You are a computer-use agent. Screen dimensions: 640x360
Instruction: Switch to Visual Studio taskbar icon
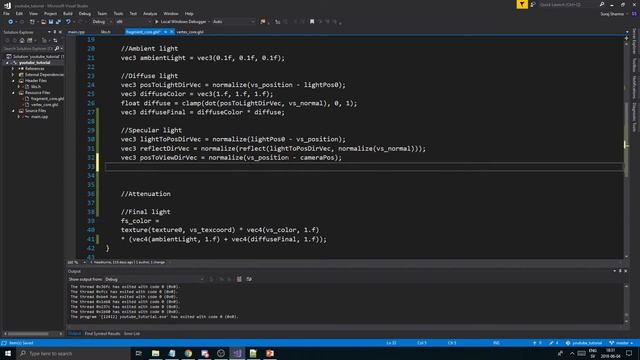237,353
